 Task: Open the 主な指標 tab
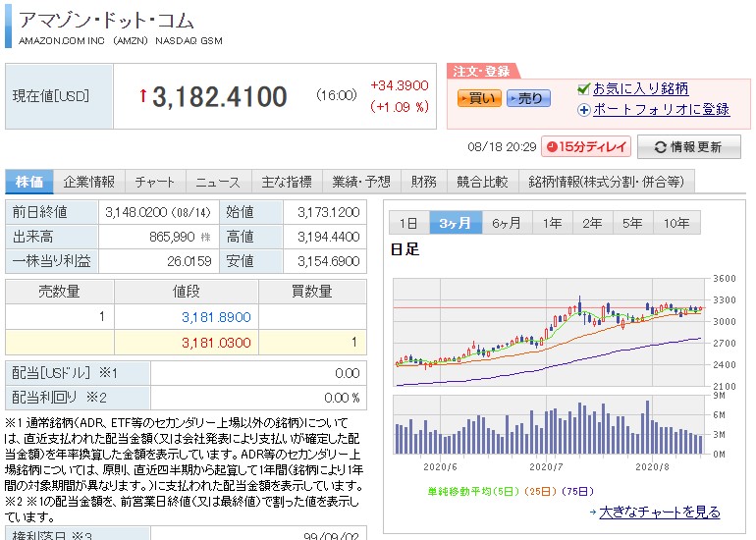[x=287, y=182]
